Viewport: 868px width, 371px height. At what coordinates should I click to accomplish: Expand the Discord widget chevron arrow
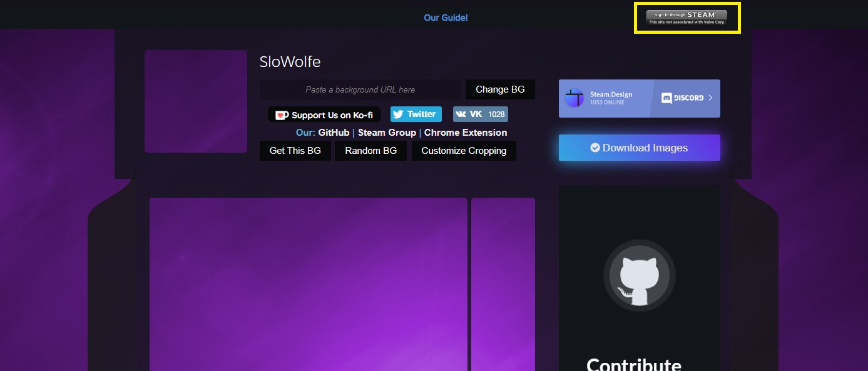pyautogui.click(x=711, y=98)
